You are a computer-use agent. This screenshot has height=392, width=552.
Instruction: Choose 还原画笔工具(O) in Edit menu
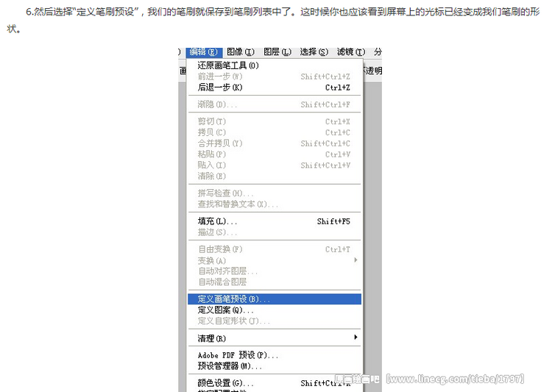tap(275, 65)
